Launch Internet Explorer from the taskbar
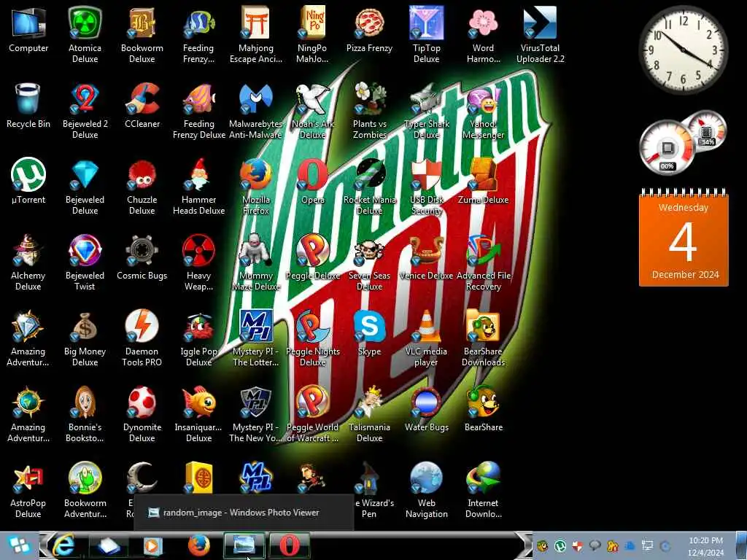The width and height of the screenshot is (747, 560). [64, 545]
